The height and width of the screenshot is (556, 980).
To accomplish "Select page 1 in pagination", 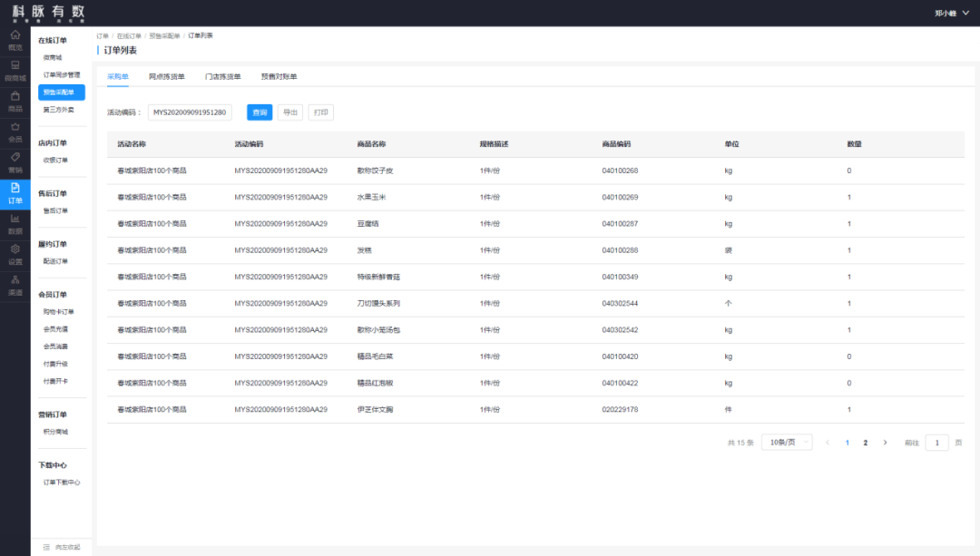I will (x=848, y=443).
